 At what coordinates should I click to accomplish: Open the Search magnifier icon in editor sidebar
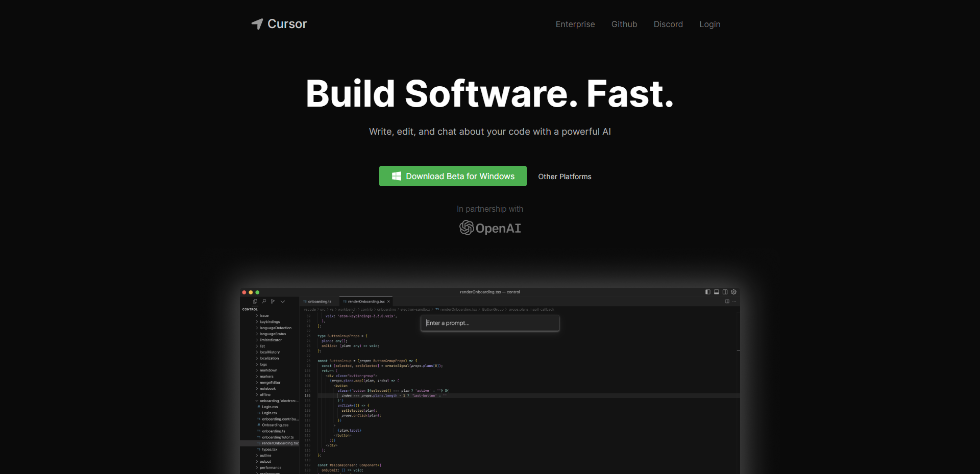pos(264,302)
